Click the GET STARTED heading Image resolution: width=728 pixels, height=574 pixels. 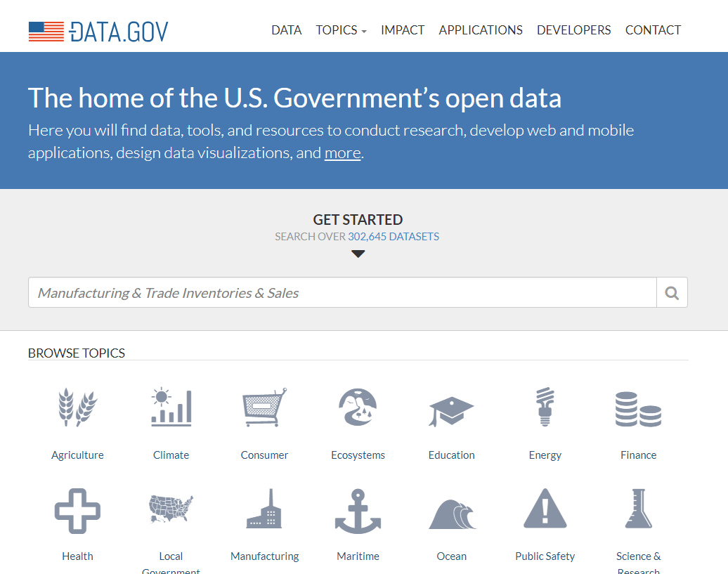(358, 219)
